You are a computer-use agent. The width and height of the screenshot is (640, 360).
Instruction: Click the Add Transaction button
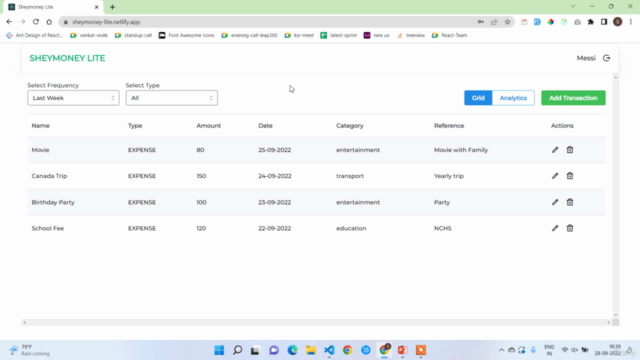(573, 98)
